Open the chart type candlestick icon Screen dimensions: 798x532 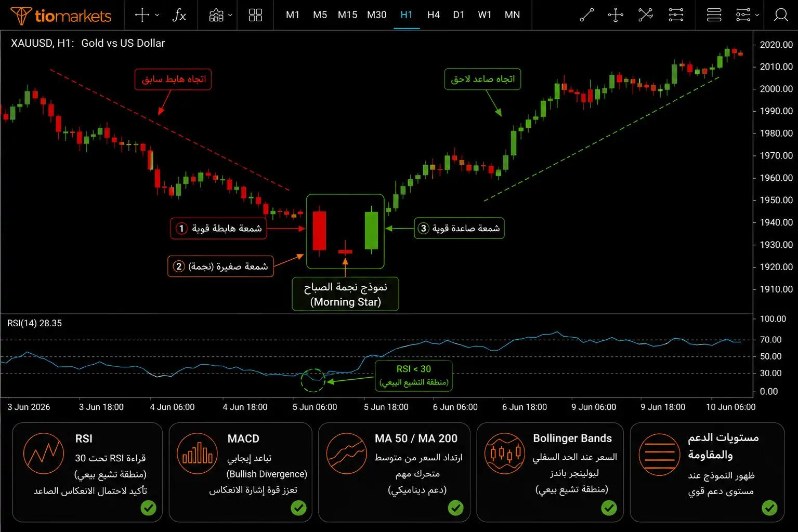216,15
